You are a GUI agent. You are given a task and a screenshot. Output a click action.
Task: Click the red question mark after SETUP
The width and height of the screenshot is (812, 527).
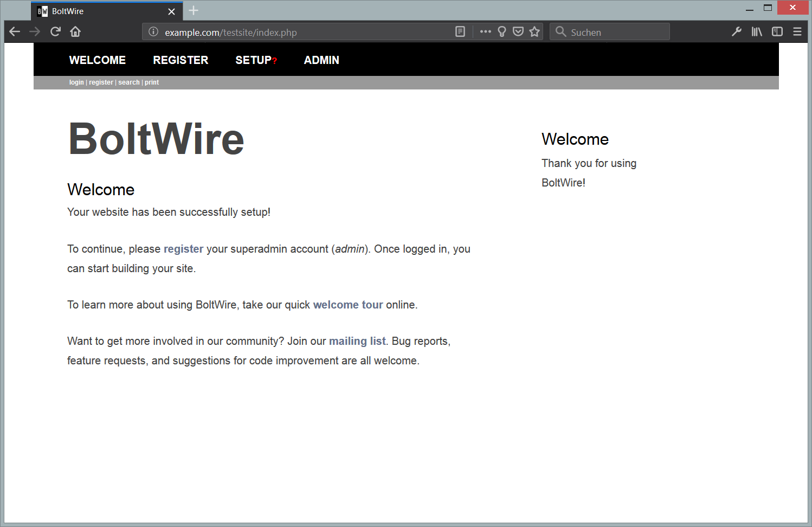275,61
